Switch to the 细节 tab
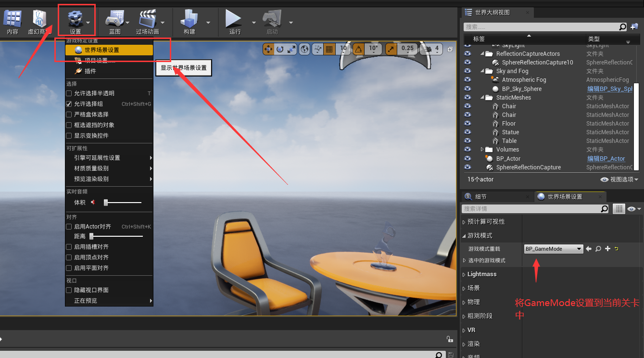Viewport: 644px width, 358px height. (x=480, y=197)
